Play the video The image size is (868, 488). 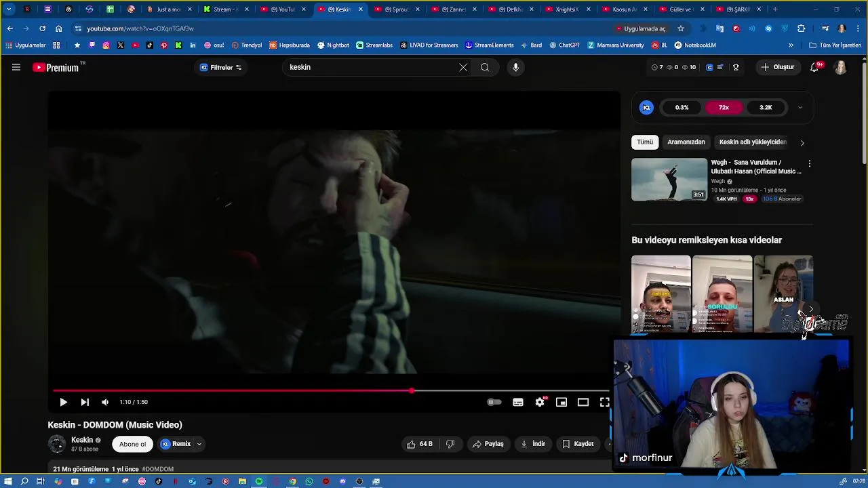point(63,402)
